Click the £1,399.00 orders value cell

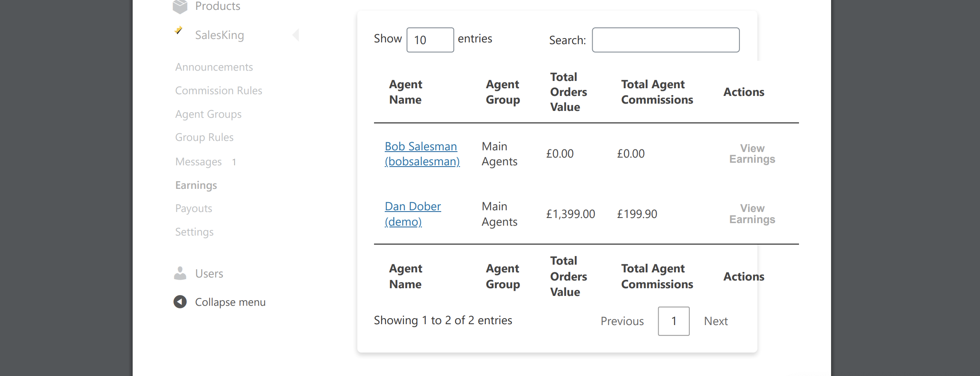[x=570, y=214]
